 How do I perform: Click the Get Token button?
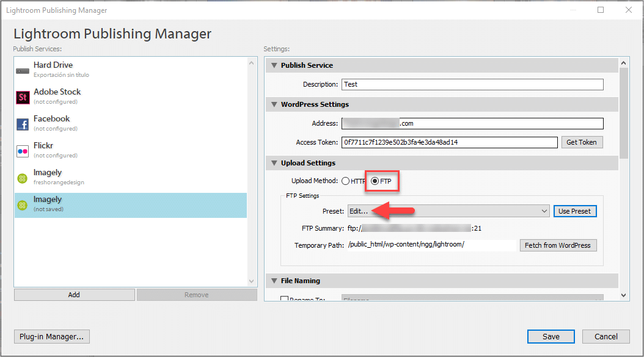click(582, 142)
